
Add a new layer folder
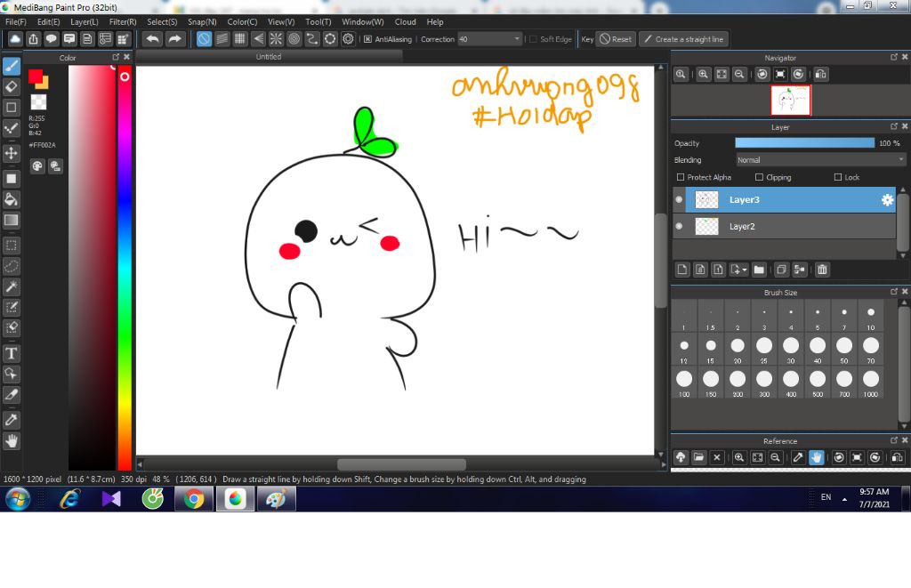pos(759,270)
